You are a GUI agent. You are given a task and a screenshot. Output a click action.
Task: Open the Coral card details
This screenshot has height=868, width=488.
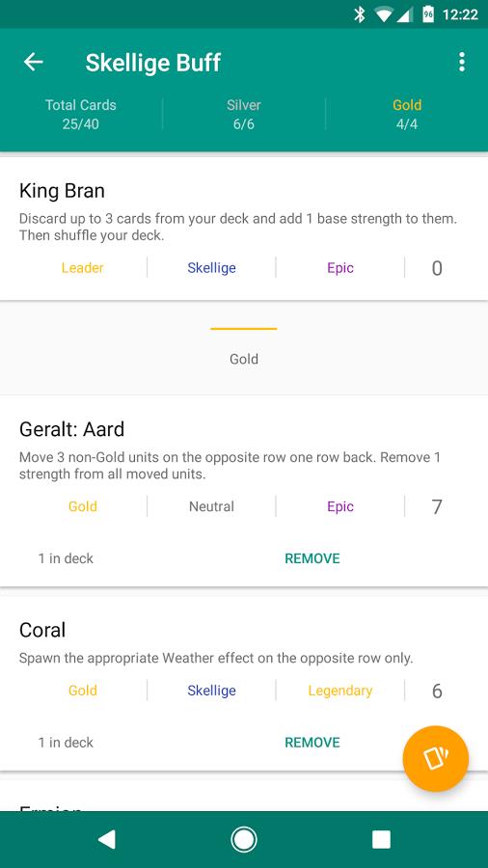click(243, 683)
